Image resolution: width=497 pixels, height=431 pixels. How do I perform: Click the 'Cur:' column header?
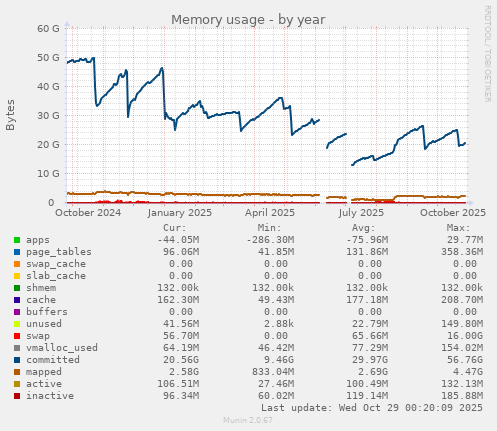175,228
